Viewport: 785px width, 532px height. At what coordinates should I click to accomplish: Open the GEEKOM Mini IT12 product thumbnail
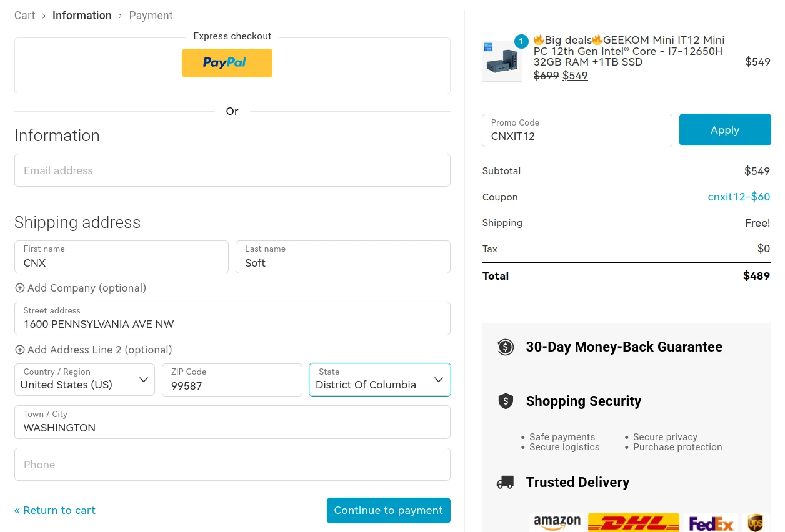click(x=502, y=61)
